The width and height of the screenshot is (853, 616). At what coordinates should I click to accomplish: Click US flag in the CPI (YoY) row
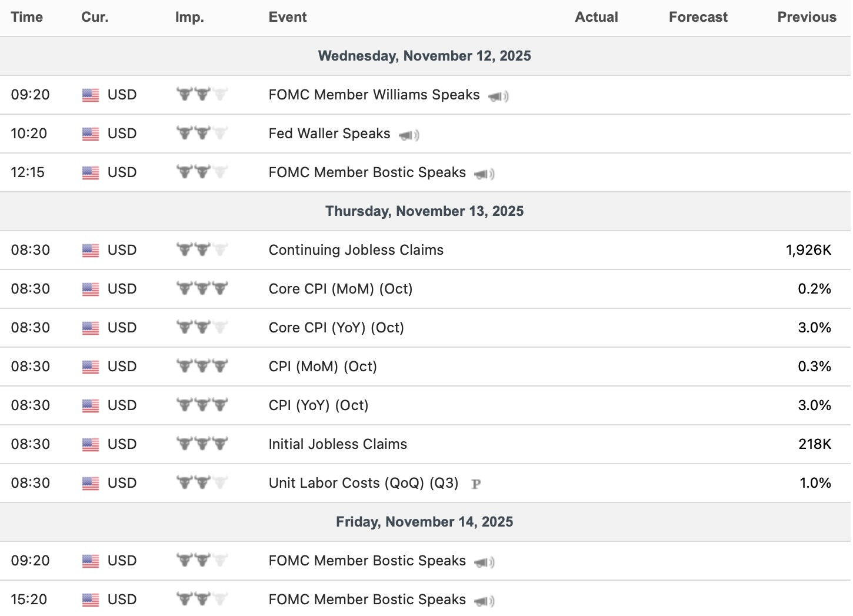point(91,406)
